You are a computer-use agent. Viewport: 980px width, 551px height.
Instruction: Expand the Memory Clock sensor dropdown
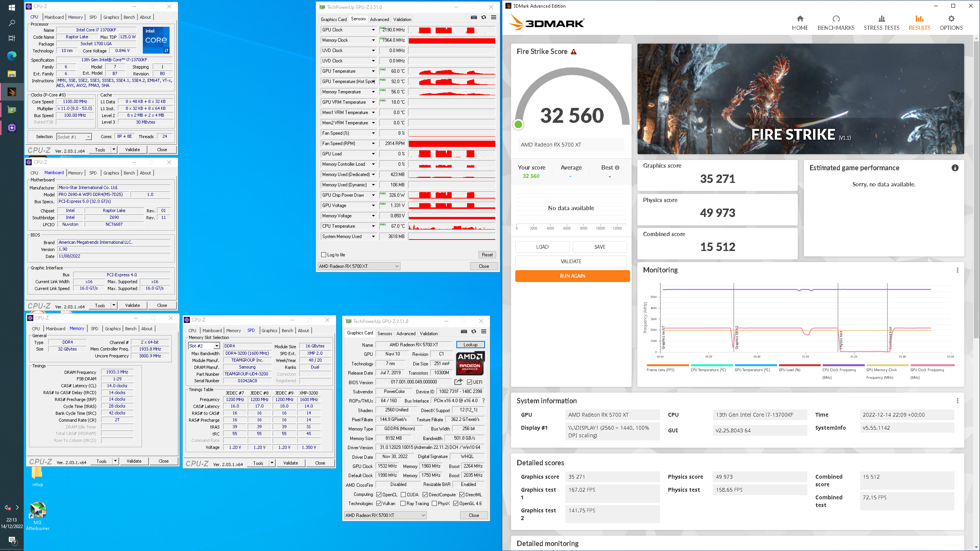point(373,40)
